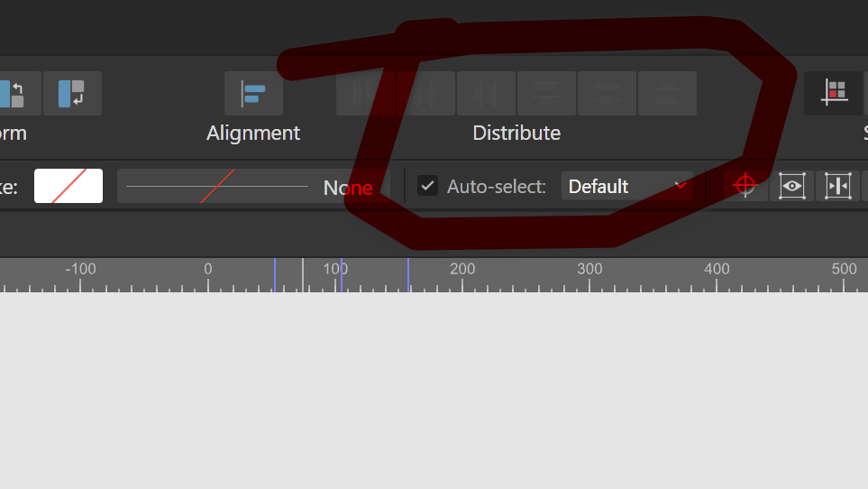Choose the distribute horizontal centers icon

point(425,94)
